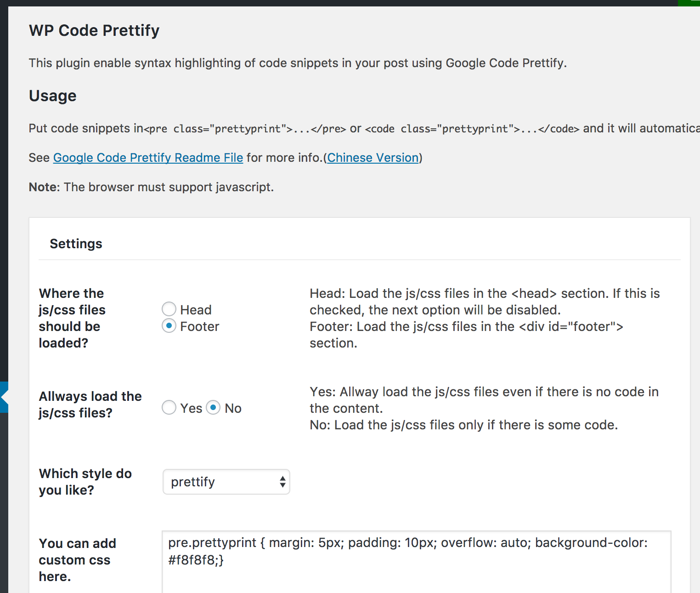
Task: Click 'No: Load the js/css files only' description
Action: [464, 425]
